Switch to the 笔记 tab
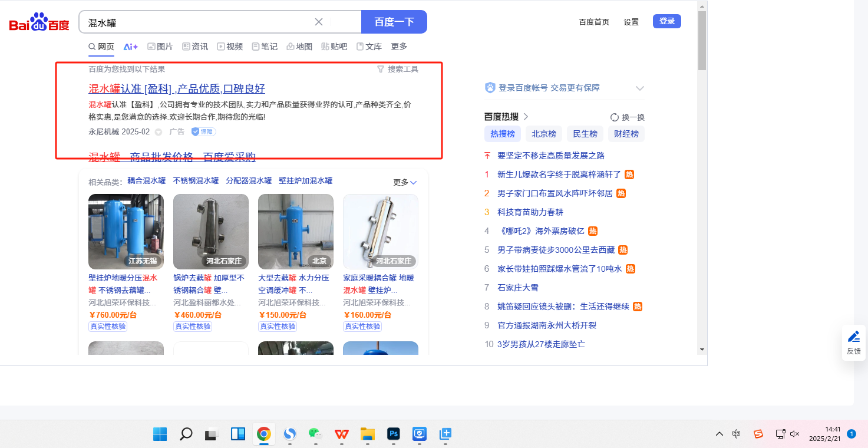The height and width of the screenshot is (448, 868). [265, 47]
